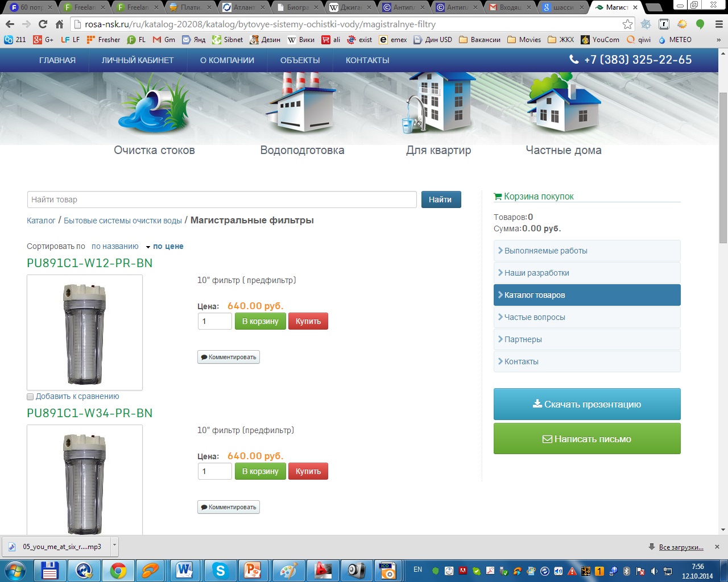Click the browser home icon

coord(59,24)
